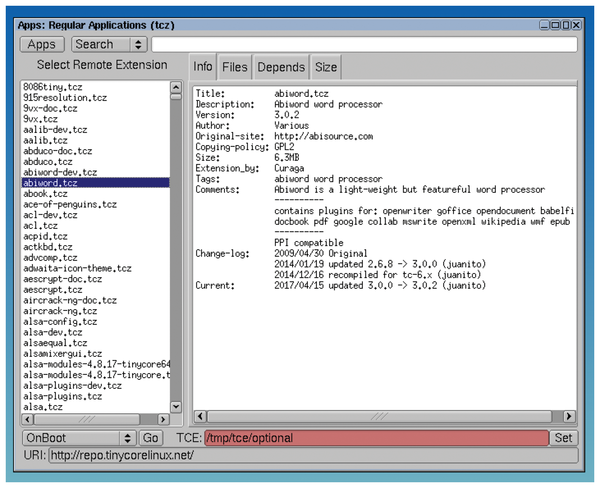Select aalib.tcz extension

coord(95,140)
